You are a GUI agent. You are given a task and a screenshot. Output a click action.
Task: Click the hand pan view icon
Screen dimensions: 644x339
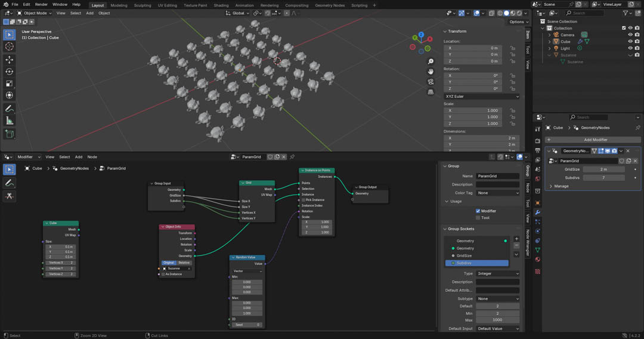pyautogui.click(x=431, y=72)
